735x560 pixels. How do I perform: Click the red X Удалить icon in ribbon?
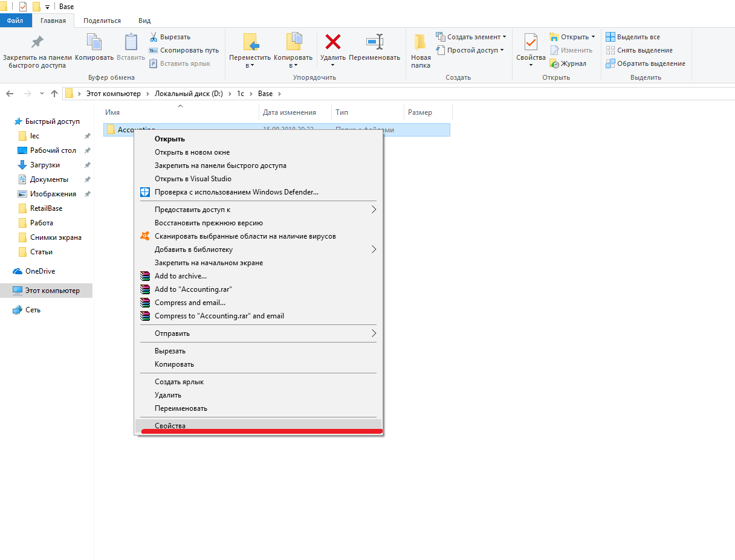point(333,42)
